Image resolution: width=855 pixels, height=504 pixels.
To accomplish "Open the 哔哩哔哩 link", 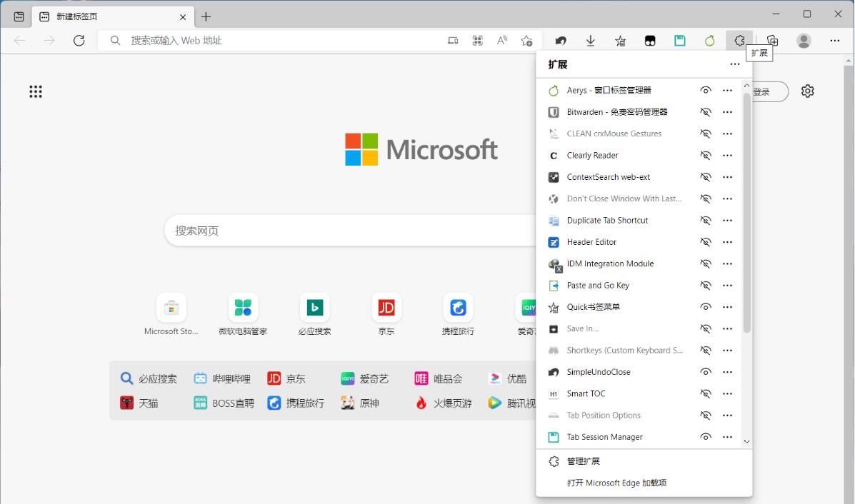I will point(222,378).
